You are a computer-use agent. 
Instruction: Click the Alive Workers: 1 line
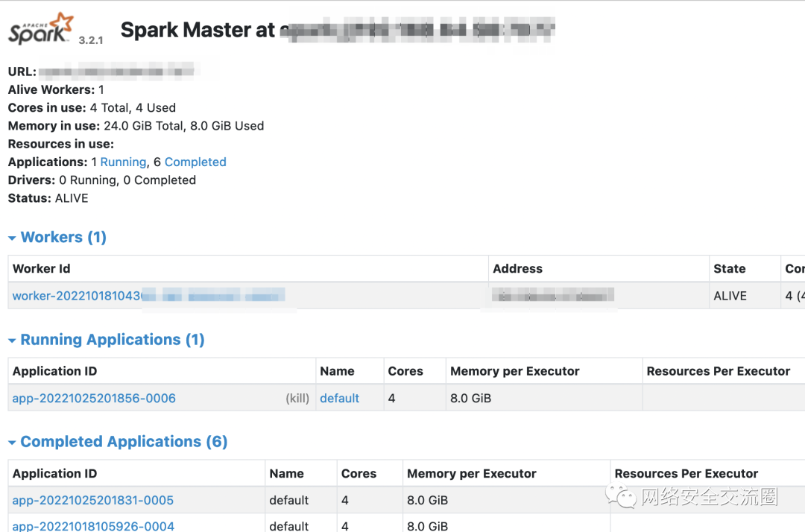click(x=56, y=89)
